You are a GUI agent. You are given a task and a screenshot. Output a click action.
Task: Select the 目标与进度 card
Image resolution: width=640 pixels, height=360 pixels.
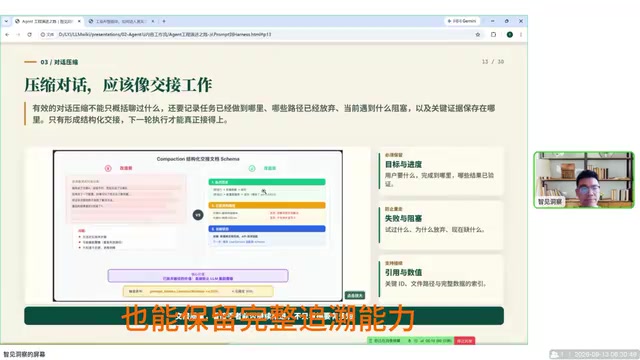pos(441,171)
